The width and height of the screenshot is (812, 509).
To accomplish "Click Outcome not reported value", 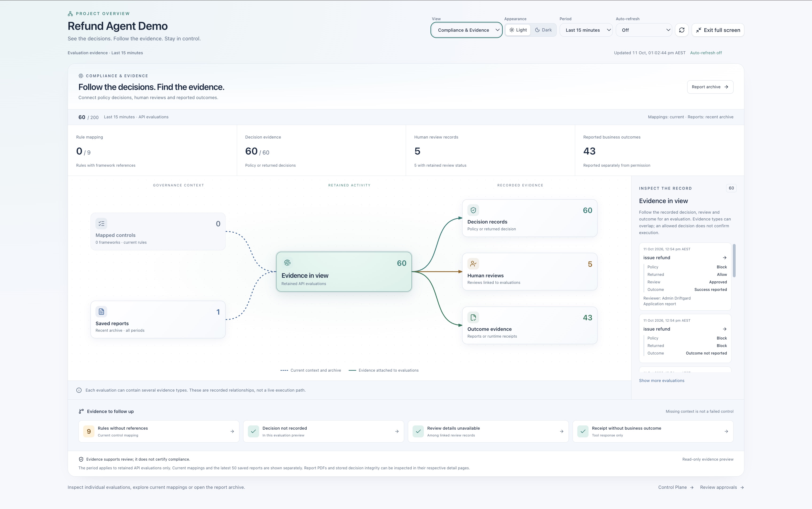I will (706, 353).
